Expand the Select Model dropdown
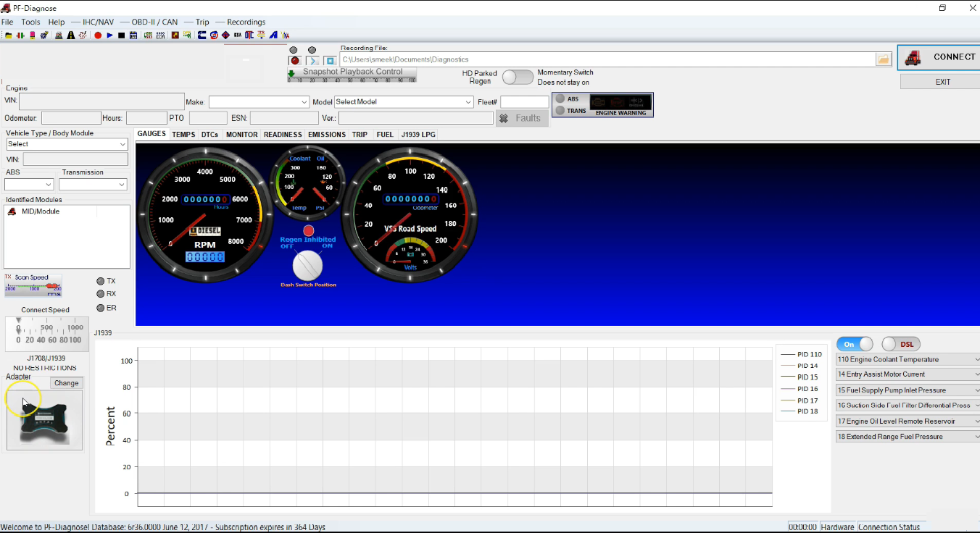Screen dimensions: 980x533 404,102
